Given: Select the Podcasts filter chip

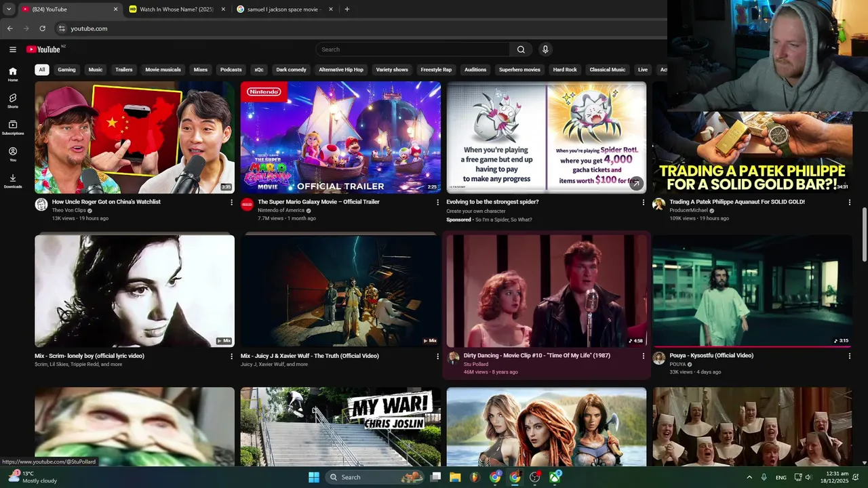Looking at the screenshot, I should click(x=231, y=70).
